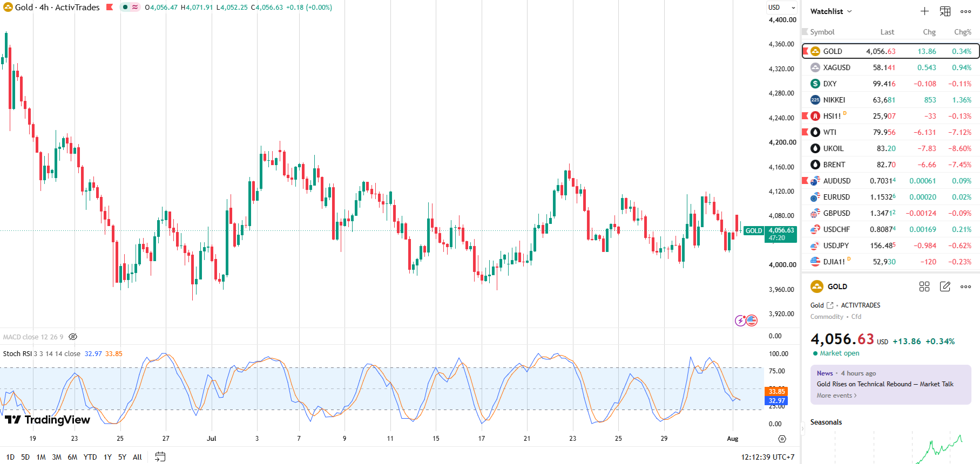Toggle the green market status dot

(125, 7)
